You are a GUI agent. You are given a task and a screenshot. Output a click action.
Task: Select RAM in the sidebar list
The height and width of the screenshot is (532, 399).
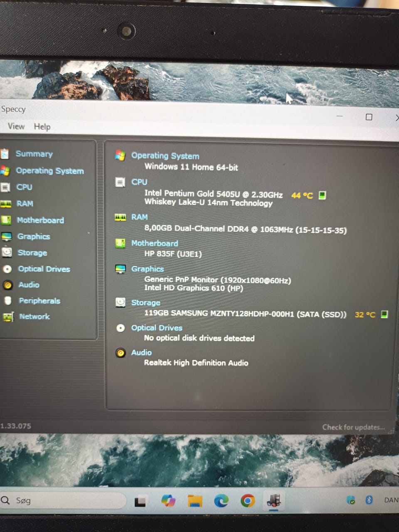(x=25, y=204)
